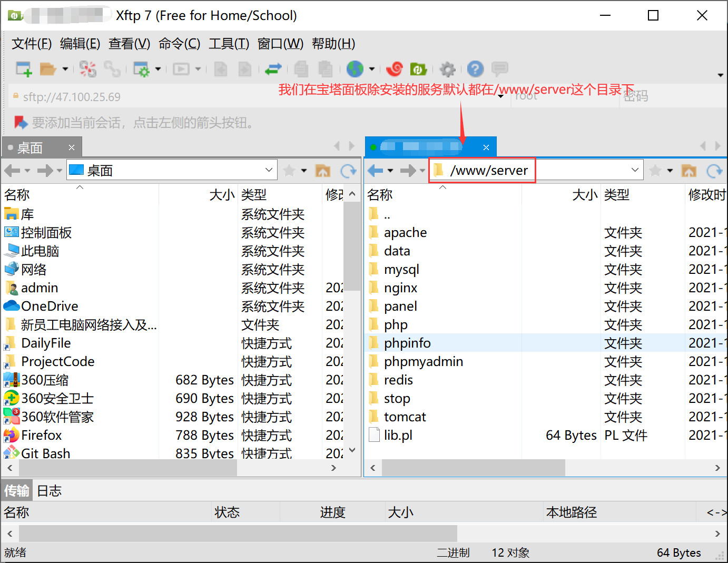This screenshot has width=728, height=563.
Task: Click the download file toolbar icon
Action: [245, 69]
